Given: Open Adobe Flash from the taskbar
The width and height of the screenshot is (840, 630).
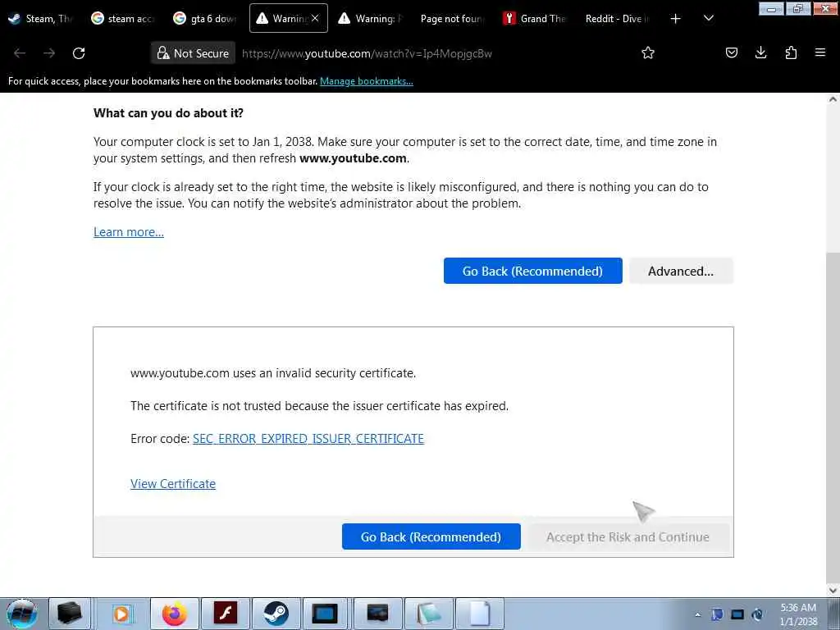Looking at the screenshot, I should pyautogui.click(x=226, y=614).
